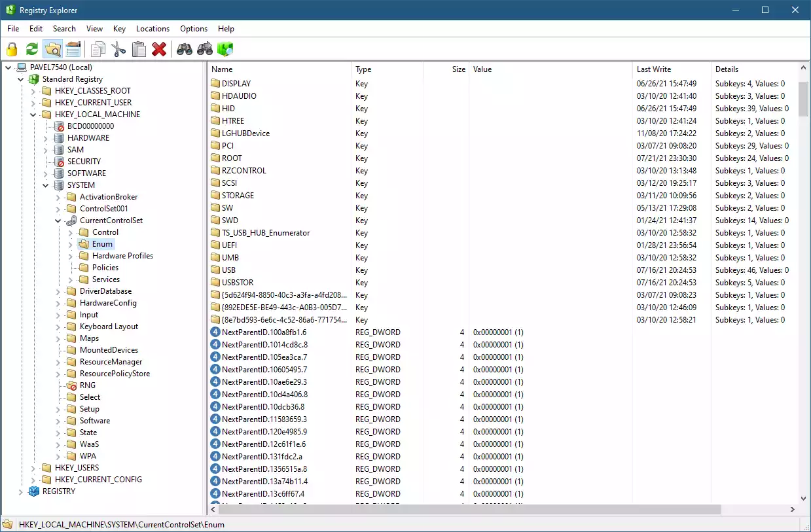Image resolution: width=811 pixels, height=532 pixels.
Task: Open the Locations menu
Action: pos(153,28)
